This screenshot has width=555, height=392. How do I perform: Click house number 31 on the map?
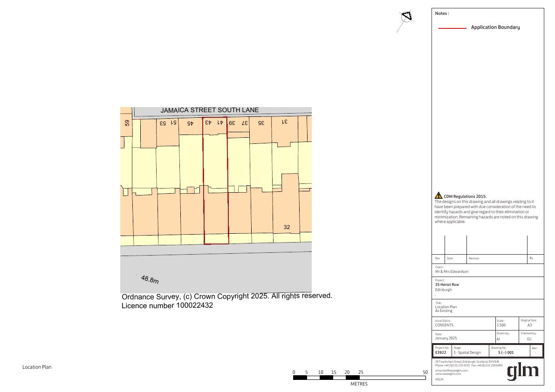(285, 122)
